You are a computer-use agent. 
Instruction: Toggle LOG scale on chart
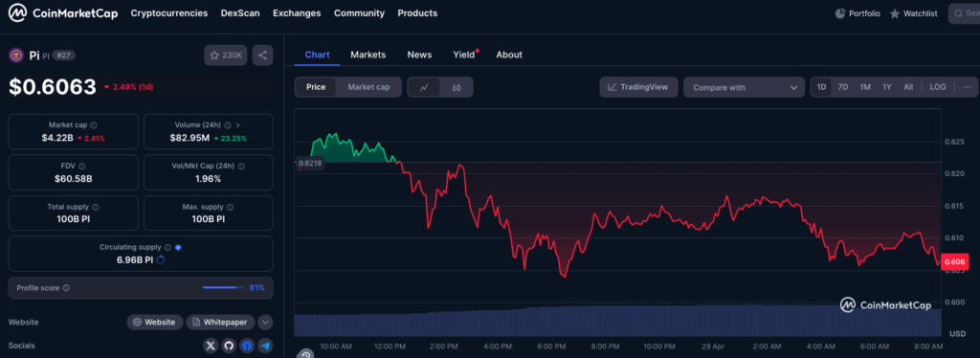[x=938, y=87]
